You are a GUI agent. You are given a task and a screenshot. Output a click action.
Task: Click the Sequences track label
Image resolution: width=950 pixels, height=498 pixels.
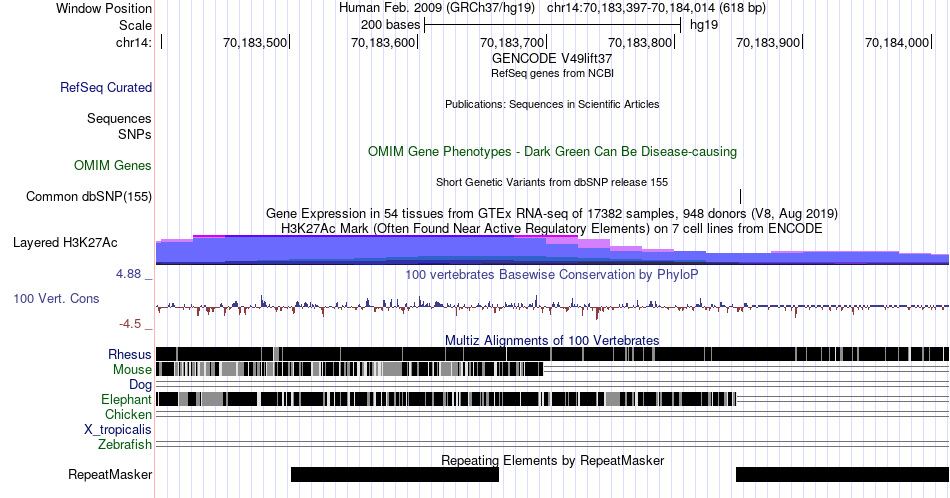[119, 118]
